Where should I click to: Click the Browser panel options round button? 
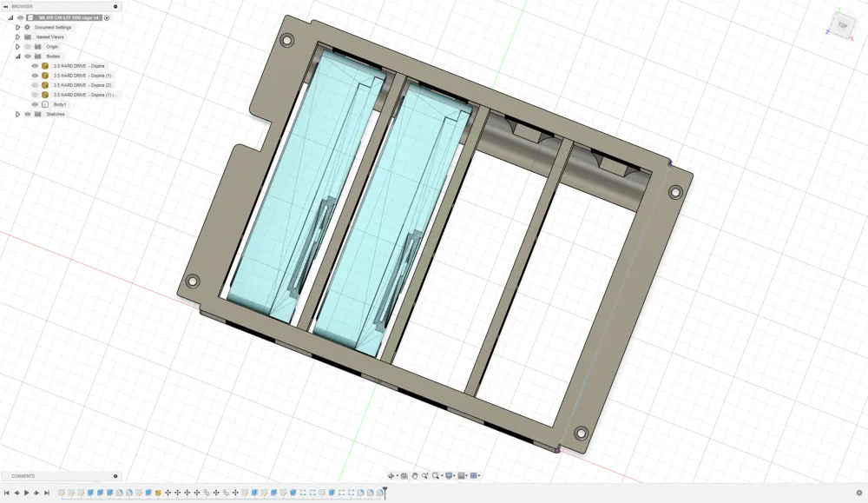(x=115, y=7)
